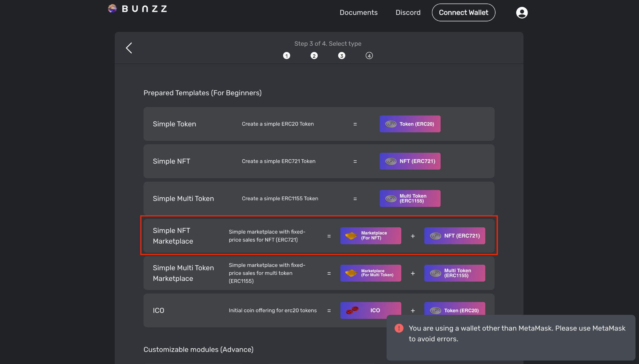Open the Documents nav link
This screenshot has width=639, height=364.
tap(358, 12)
